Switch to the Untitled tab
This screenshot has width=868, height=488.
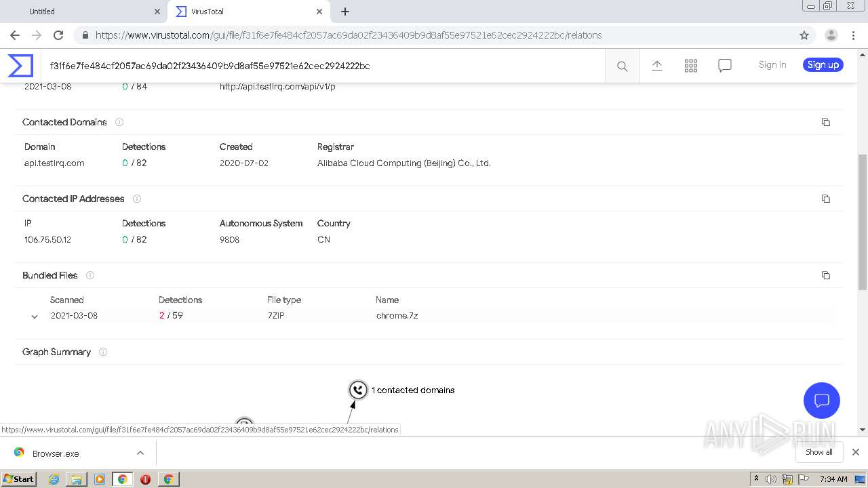coord(85,12)
